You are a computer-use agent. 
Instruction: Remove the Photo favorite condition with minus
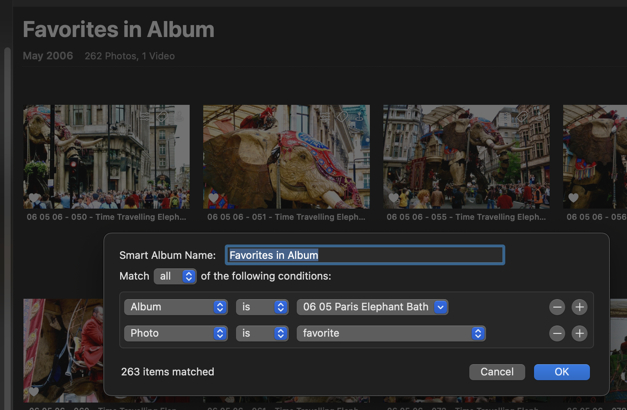pos(557,333)
